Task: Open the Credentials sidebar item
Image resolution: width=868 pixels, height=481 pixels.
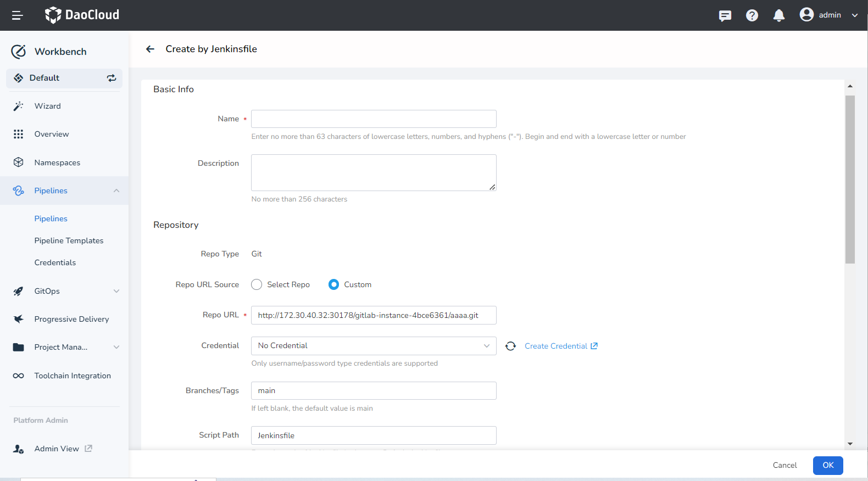Action: tap(55, 262)
